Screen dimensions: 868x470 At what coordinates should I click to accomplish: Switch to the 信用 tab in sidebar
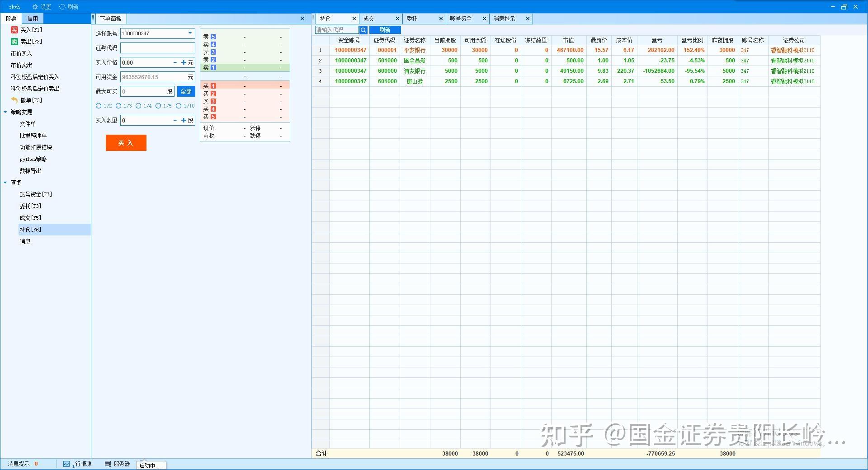(33, 19)
